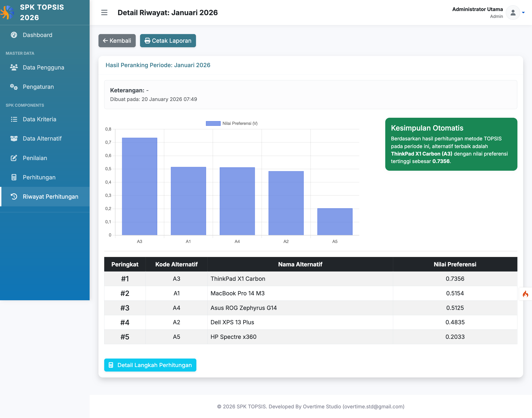532x418 pixels.
Task: Click the 0.2033 preference value
Action: 455,337
